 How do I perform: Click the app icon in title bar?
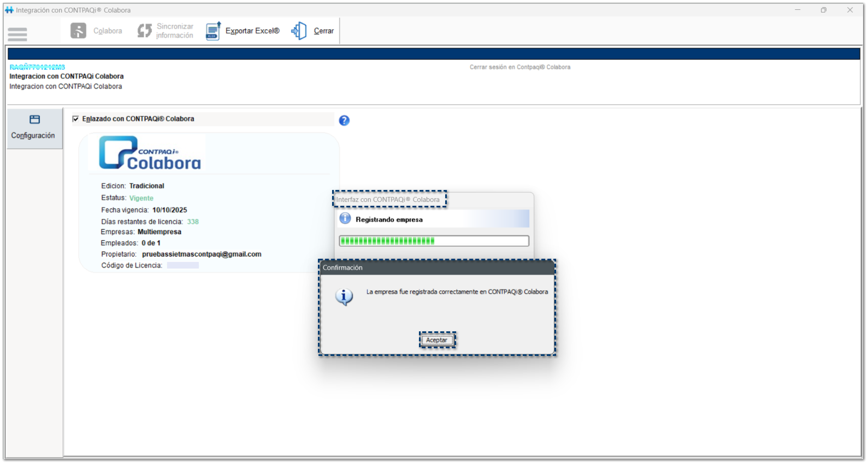(x=9, y=10)
